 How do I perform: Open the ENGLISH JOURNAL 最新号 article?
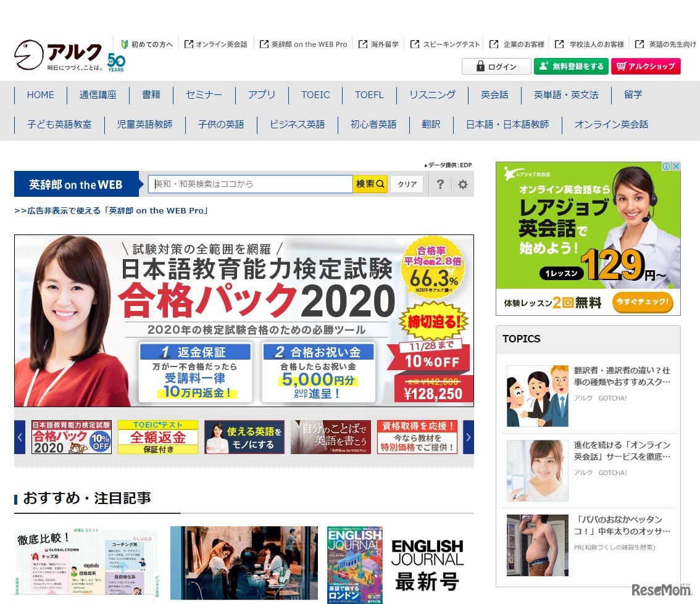point(398,565)
